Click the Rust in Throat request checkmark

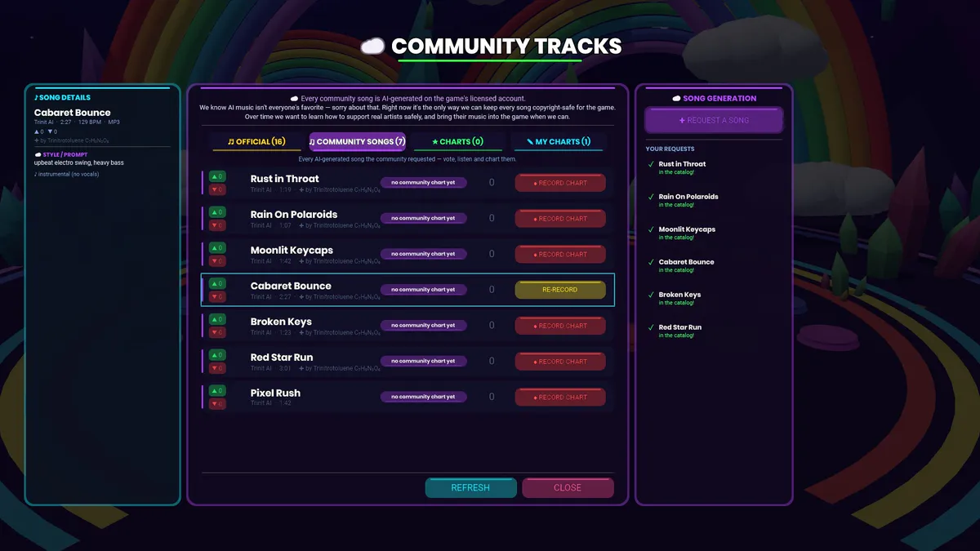pos(650,165)
